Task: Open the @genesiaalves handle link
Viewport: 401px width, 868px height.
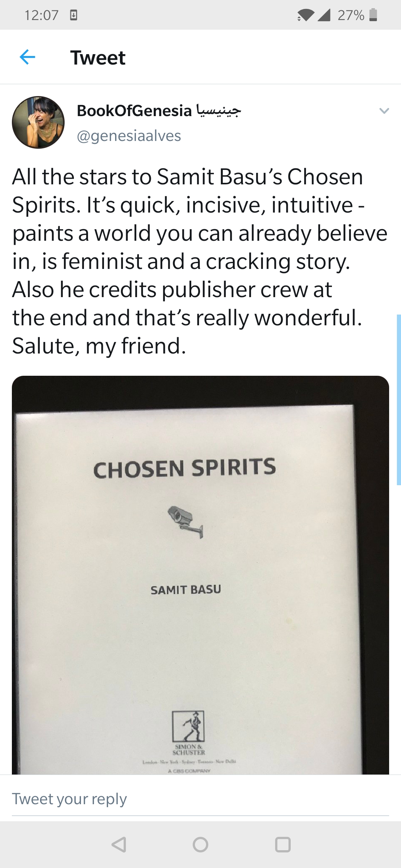Action: coord(129,136)
